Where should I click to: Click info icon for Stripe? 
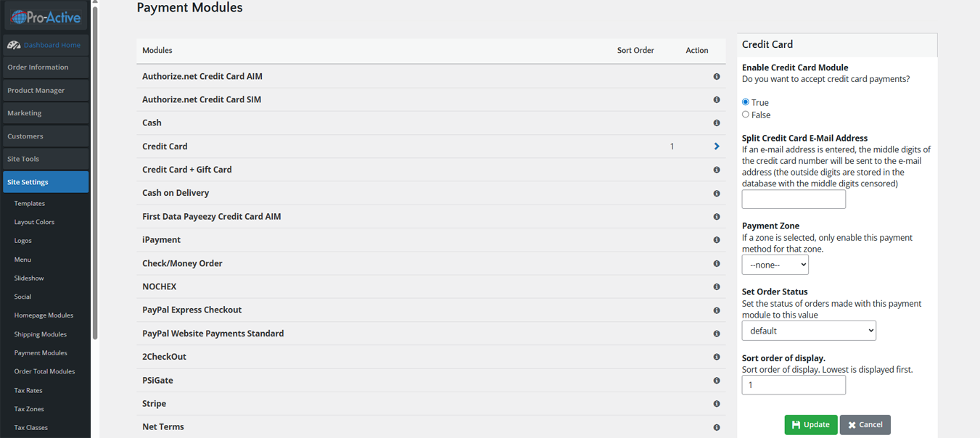tap(717, 404)
